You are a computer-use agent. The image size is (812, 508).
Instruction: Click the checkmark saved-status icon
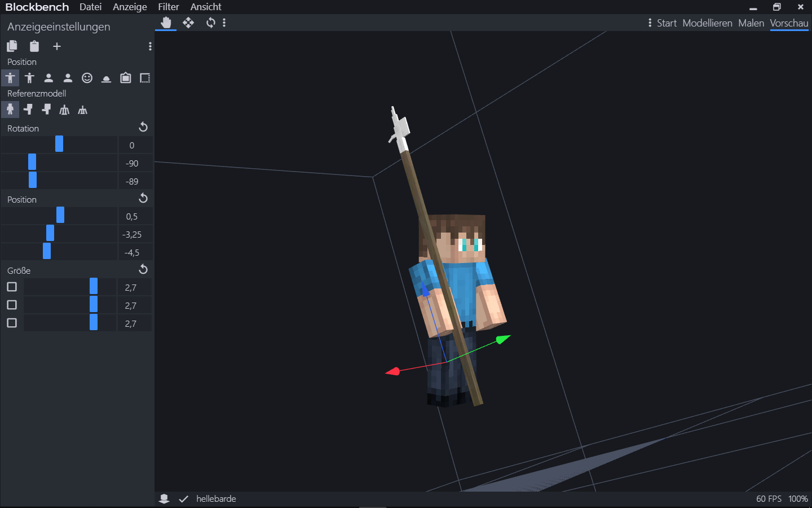pyautogui.click(x=183, y=499)
